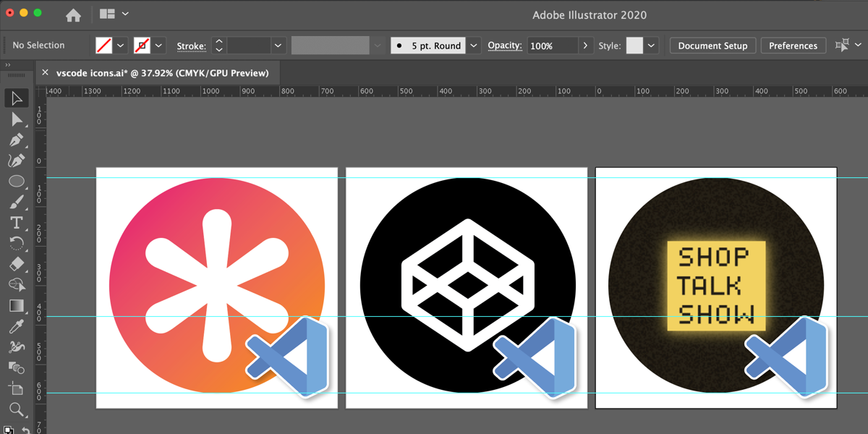The height and width of the screenshot is (434, 868).
Task: Open the fill color dropdown arrow
Action: 121,46
